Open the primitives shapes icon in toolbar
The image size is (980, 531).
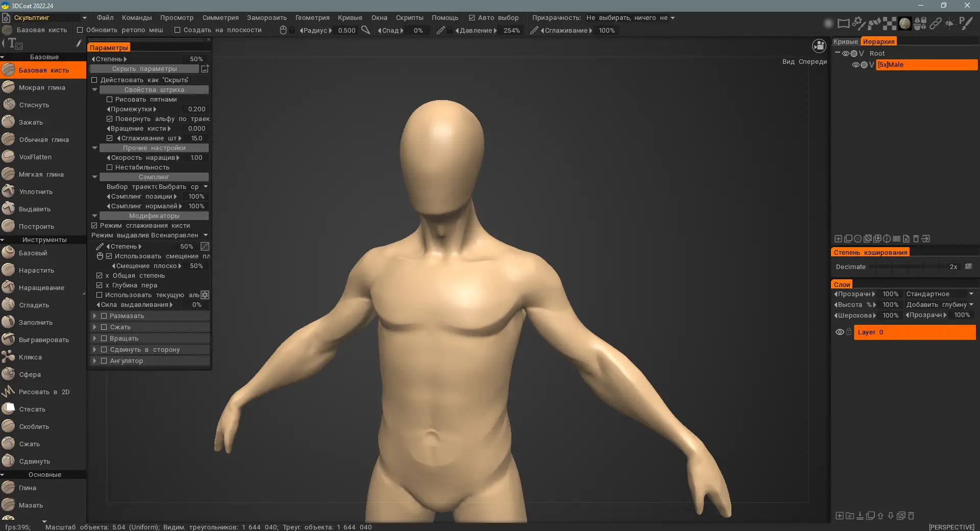[x=920, y=23]
